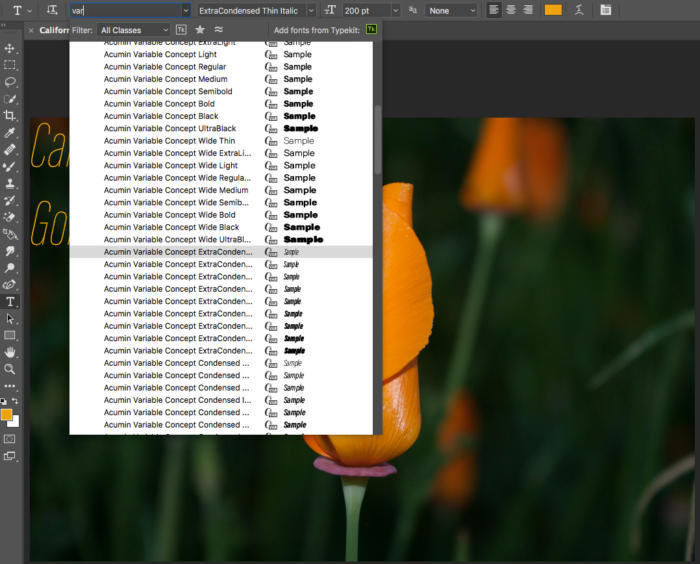Open the All Classes filter dropdown

[133, 30]
